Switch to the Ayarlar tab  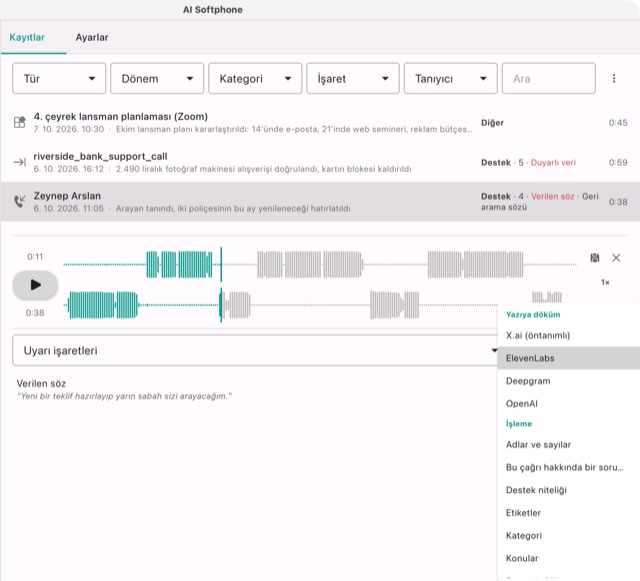(91, 37)
